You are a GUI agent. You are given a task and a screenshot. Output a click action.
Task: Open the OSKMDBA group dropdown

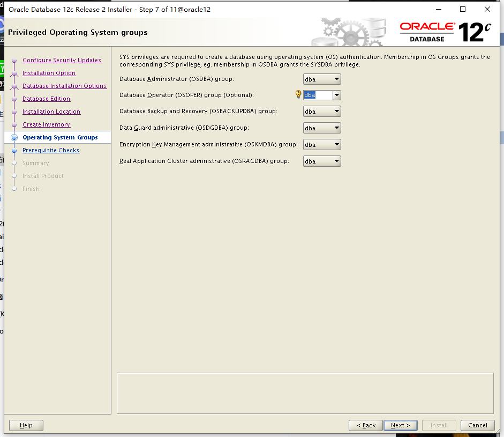322,144
